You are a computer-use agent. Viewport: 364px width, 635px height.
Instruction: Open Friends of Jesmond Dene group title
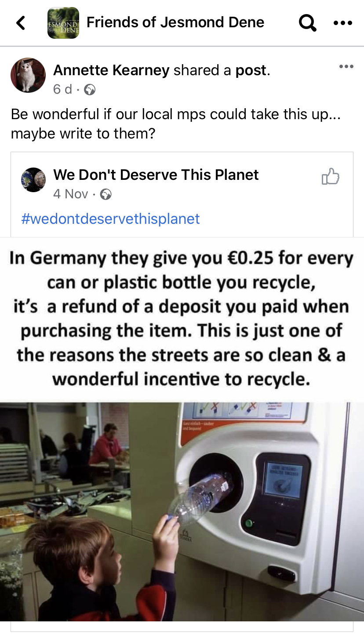pyautogui.click(x=175, y=22)
